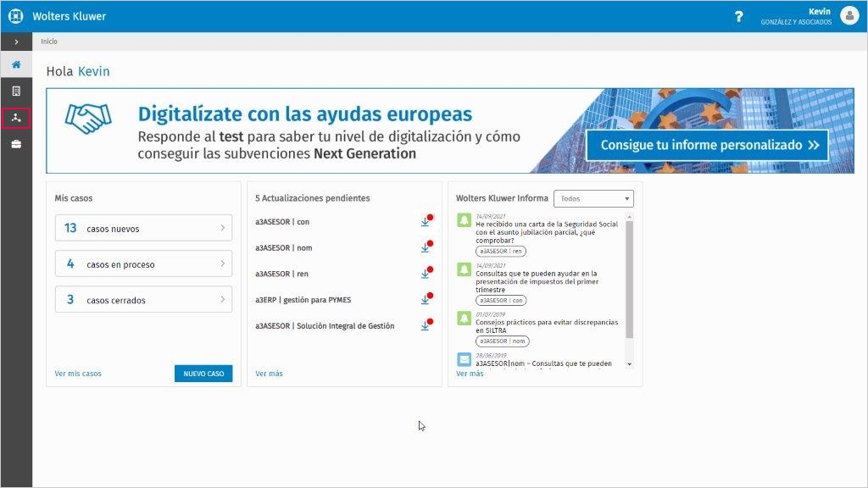
Task: Download the a3ASESOR Solución Integral de Gestión update
Action: pos(426,325)
